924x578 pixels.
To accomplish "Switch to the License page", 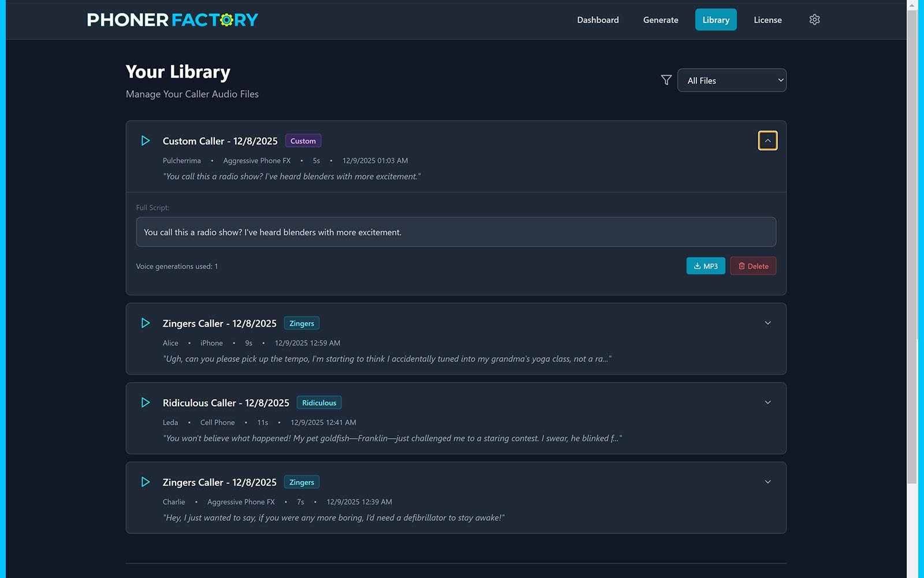I will (x=767, y=20).
